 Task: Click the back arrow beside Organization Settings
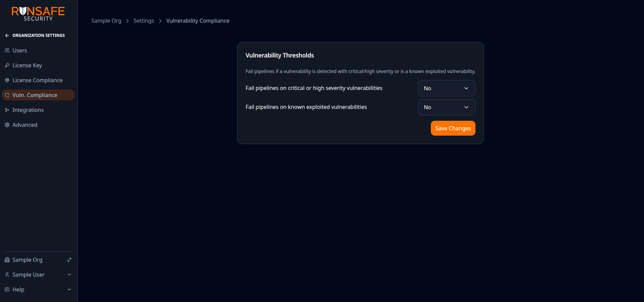point(7,35)
